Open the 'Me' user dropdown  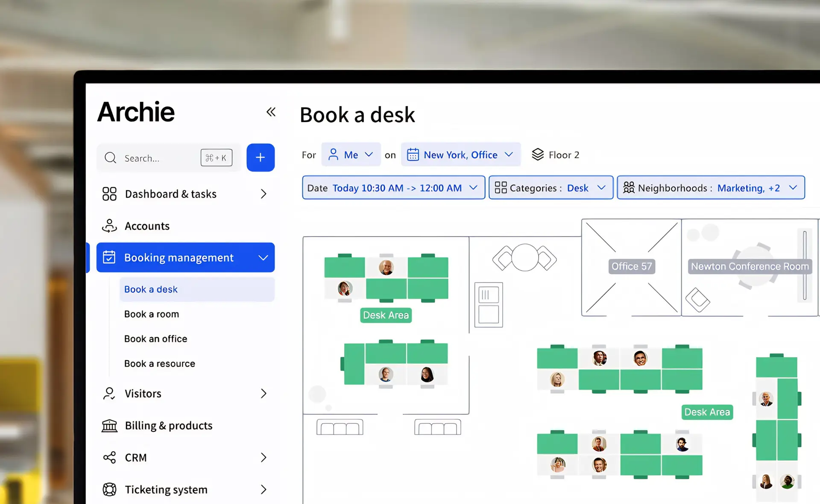click(x=351, y=154)
